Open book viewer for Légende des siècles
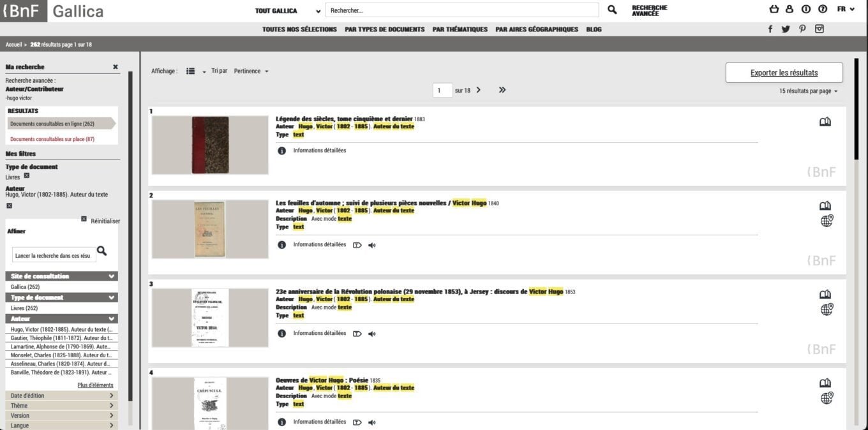 pyautogui.click(x=825, y=122)
